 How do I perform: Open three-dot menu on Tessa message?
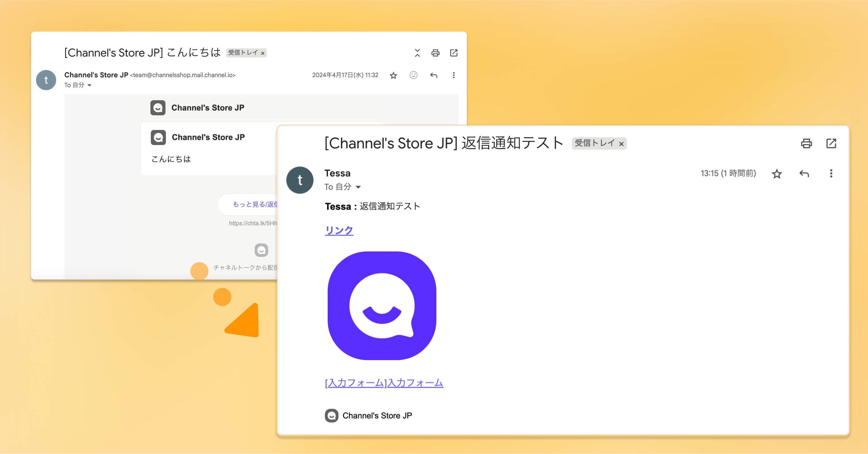pyautogui.click(x=831, y=174)
